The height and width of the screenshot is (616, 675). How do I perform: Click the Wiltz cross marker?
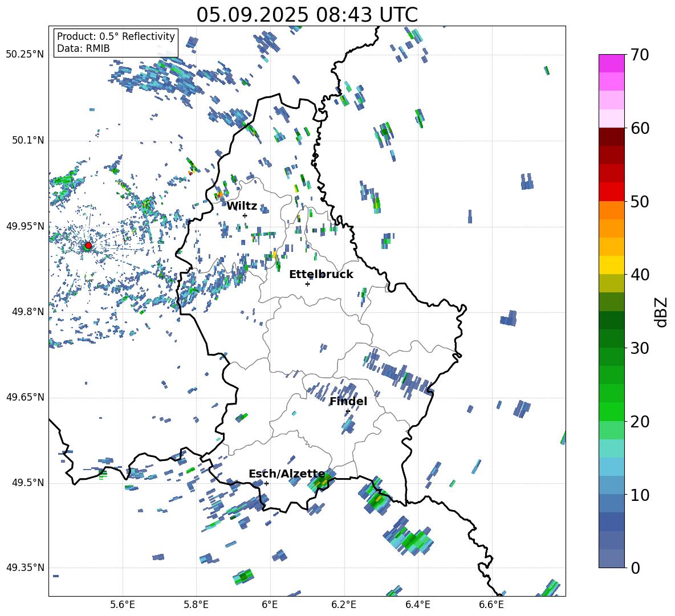coord(245,215)
